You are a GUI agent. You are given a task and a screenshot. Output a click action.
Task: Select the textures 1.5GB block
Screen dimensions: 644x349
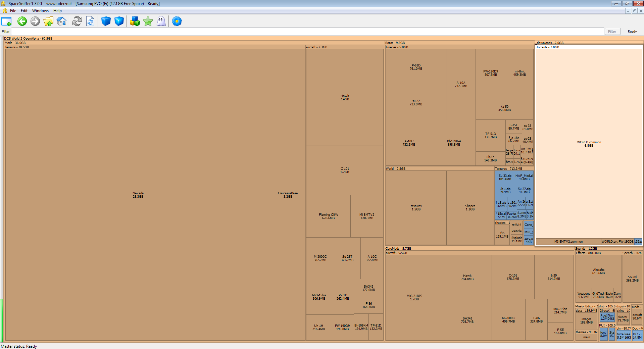[x=416, y=208]
